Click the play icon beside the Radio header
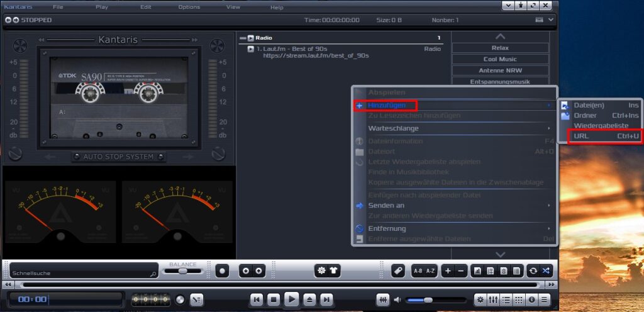 tap(250, 38)
